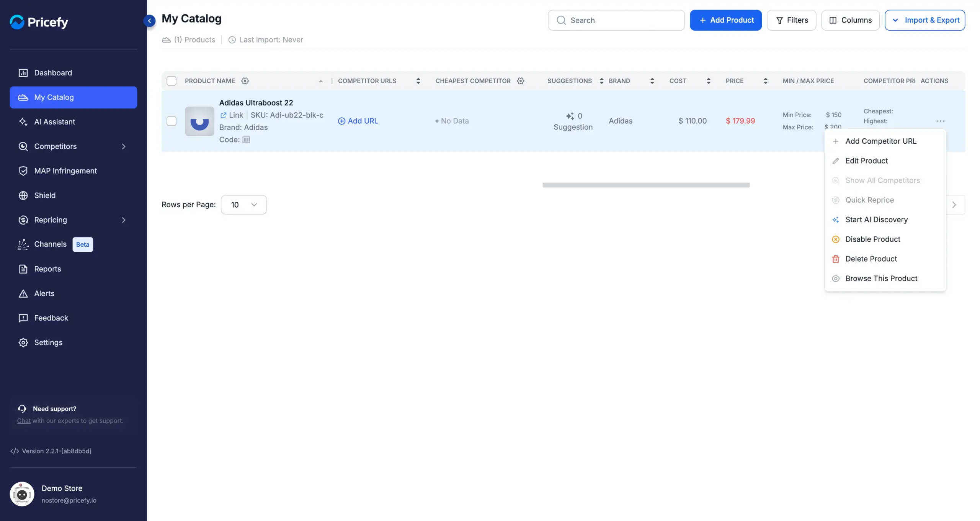Click the Feedback icon in sidebar
This screenshot has width=980, height=521.
coord(23,318)
